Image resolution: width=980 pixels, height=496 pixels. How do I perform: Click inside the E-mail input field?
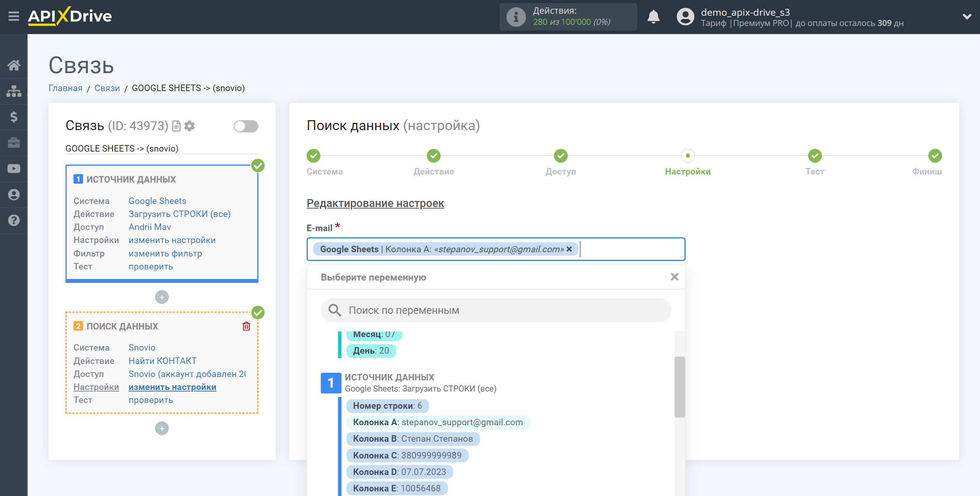pos(496,249)
